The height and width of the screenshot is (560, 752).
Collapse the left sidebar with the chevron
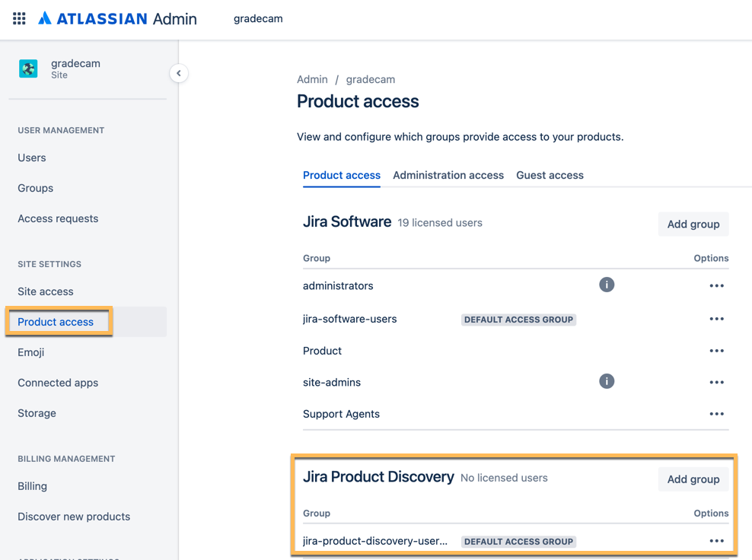point(179,73)
